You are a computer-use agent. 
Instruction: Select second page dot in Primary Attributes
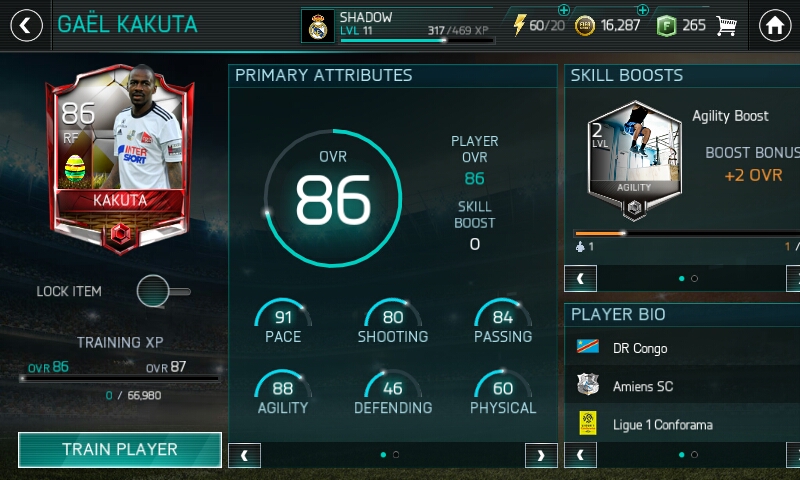point(396,454)
